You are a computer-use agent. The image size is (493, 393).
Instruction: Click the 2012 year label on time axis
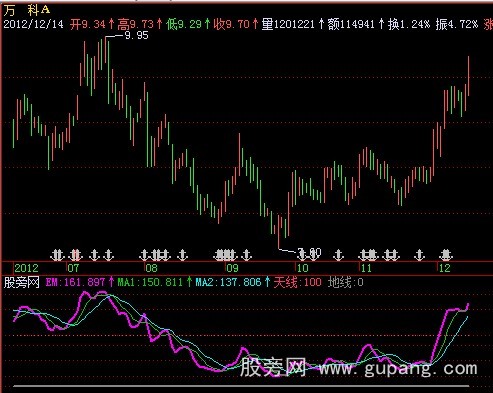[26, 268]
